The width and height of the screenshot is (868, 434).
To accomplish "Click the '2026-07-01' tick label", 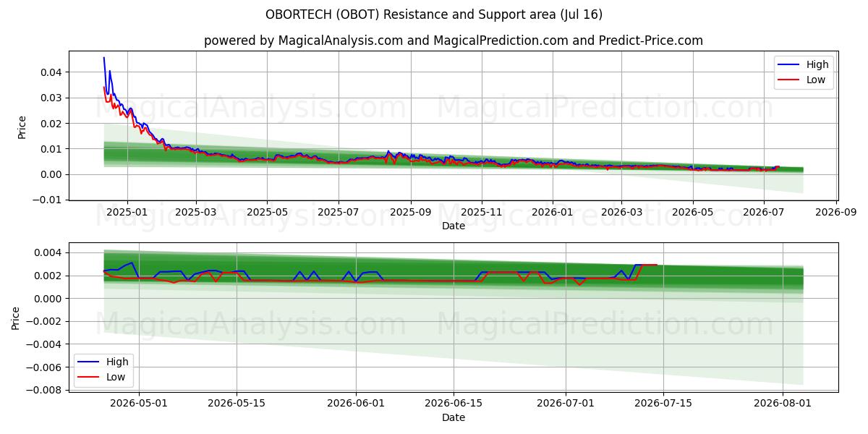I will (566, 403).
